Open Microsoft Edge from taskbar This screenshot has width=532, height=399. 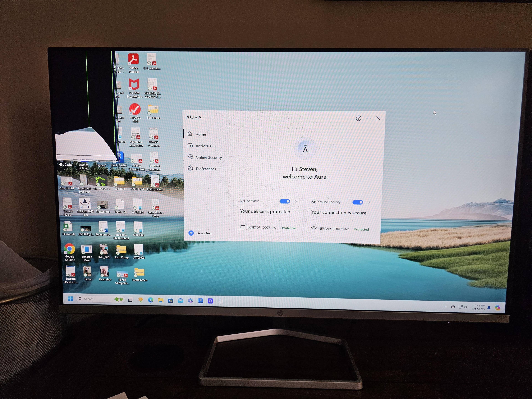151,300
